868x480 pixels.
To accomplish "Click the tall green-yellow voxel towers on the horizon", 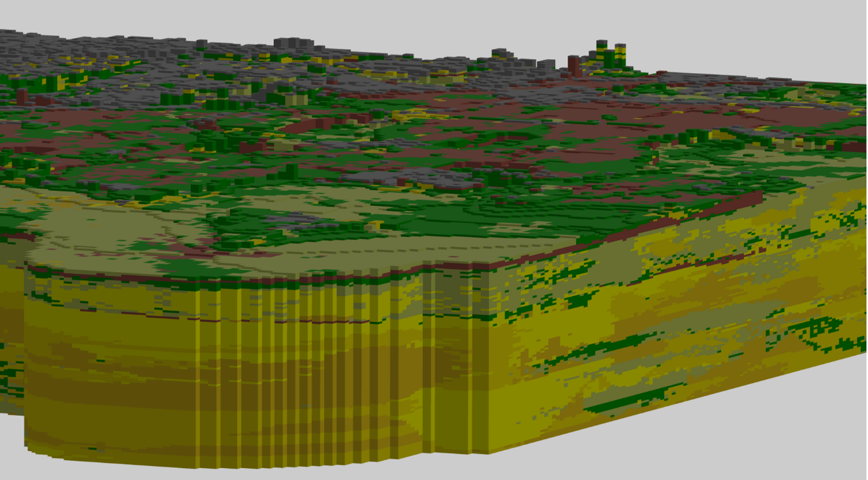I will pyautogui.click(x=609, y=55).
